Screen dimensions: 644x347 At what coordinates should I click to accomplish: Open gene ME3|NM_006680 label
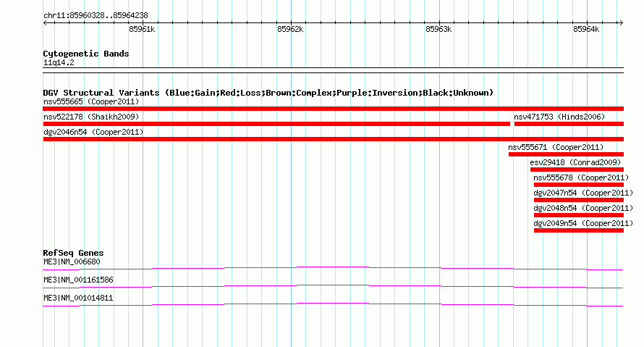pyautogui.click(x=72, y=262)
